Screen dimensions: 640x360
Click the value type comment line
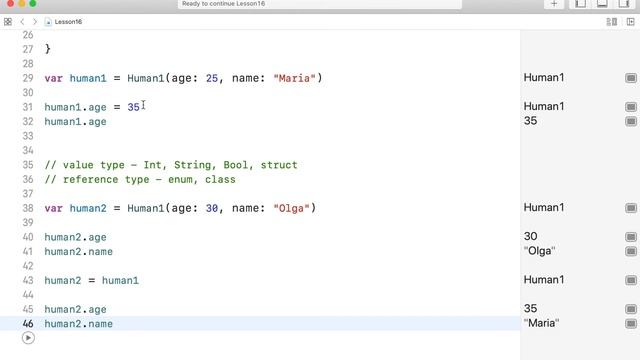click(171, 165)
